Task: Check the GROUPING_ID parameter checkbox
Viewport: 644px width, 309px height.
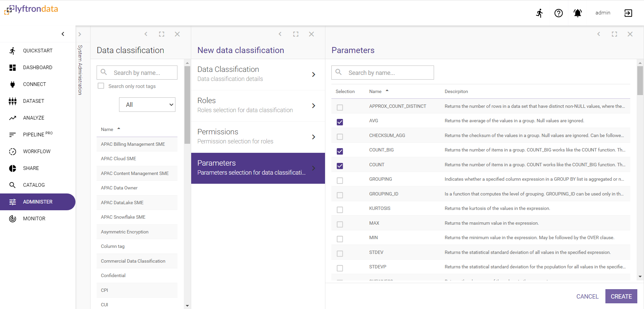Action: 340,195
